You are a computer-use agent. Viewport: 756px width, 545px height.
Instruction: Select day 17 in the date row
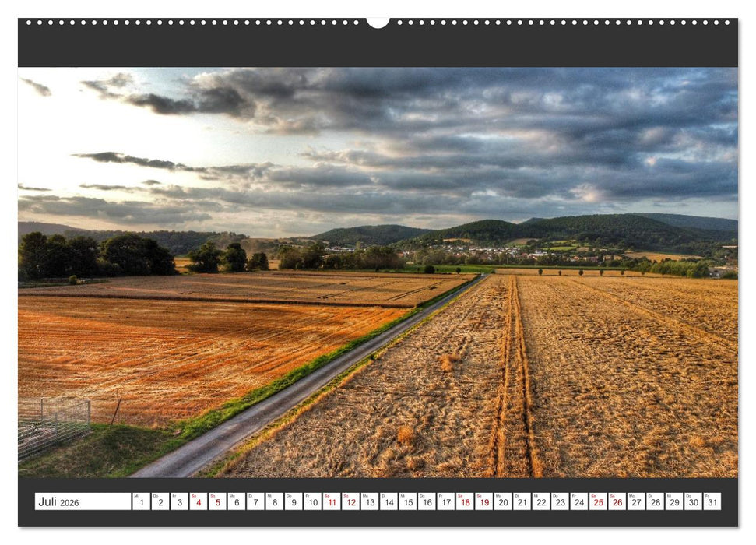[445, 501]
